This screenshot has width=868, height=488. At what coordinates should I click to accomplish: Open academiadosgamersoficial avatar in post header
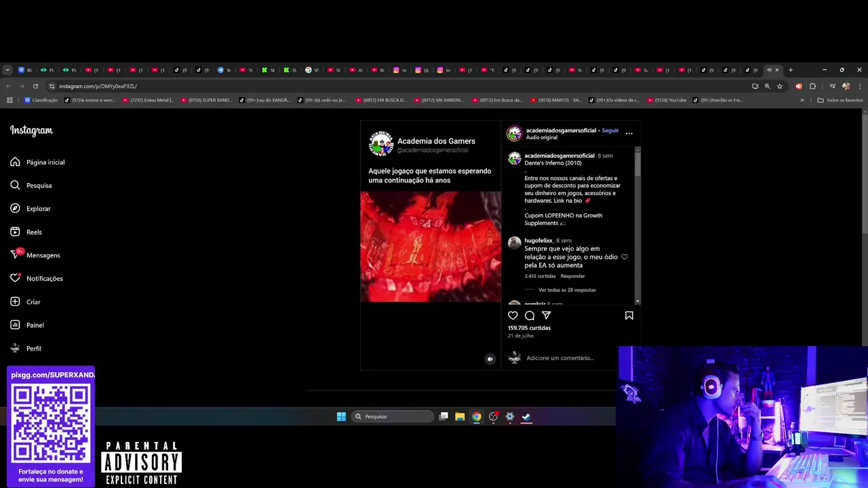pos(515,134)
